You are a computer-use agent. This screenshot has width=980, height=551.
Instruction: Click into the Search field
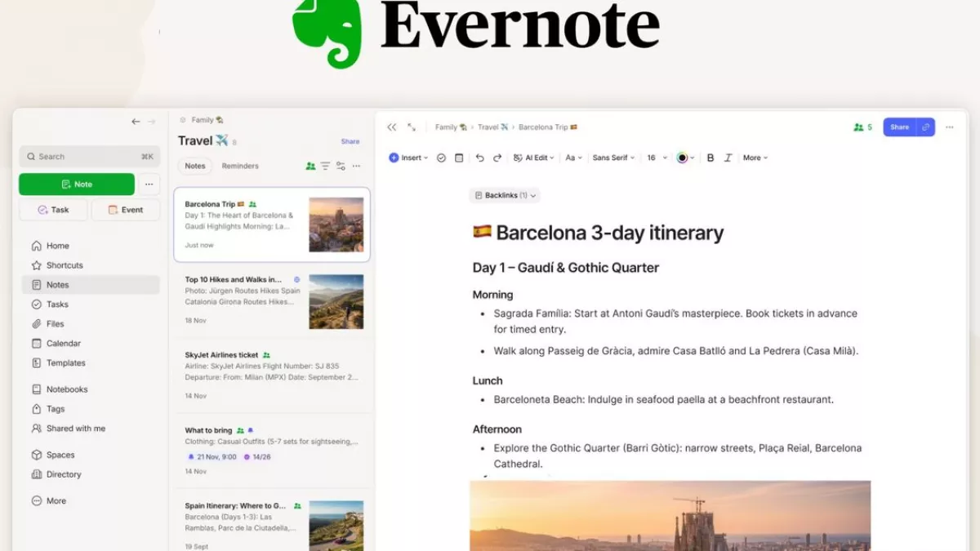pos(88,157)
